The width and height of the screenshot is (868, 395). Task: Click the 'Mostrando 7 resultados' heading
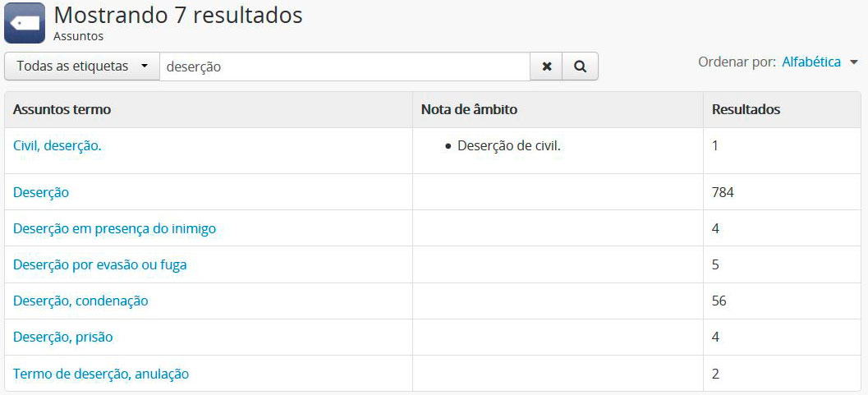click(x=178, y=15)
